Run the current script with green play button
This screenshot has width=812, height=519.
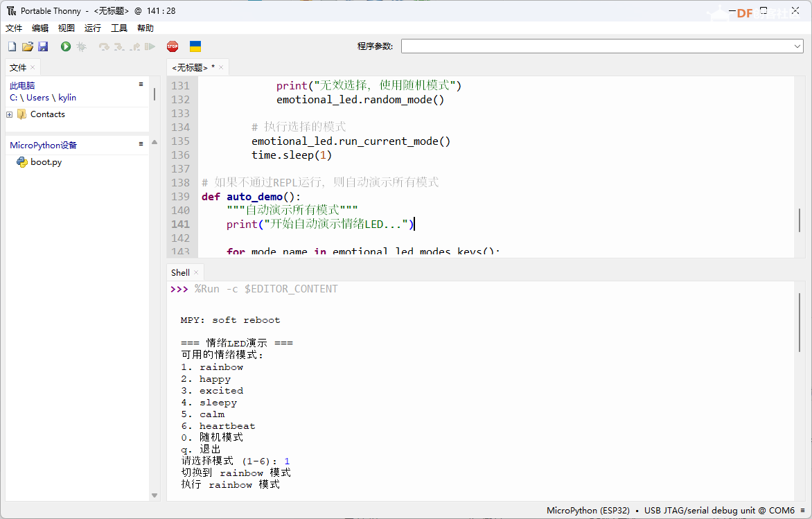[65, 46]
